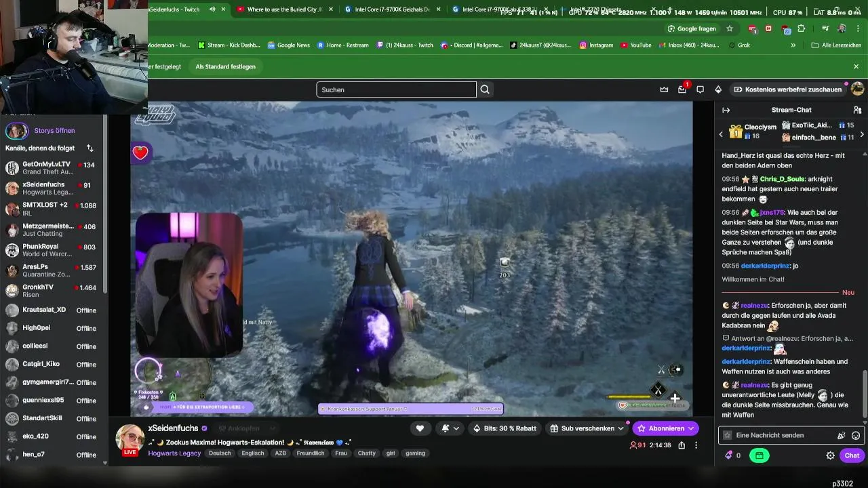Open the Google News bookmark
This screenshot has height=488, width=868.
pyautogui.click(x=289, y=45)
